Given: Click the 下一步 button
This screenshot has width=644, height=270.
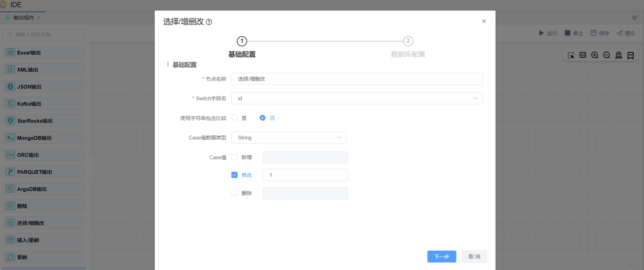Looking at the screenshot, I should tap(442, 257).
